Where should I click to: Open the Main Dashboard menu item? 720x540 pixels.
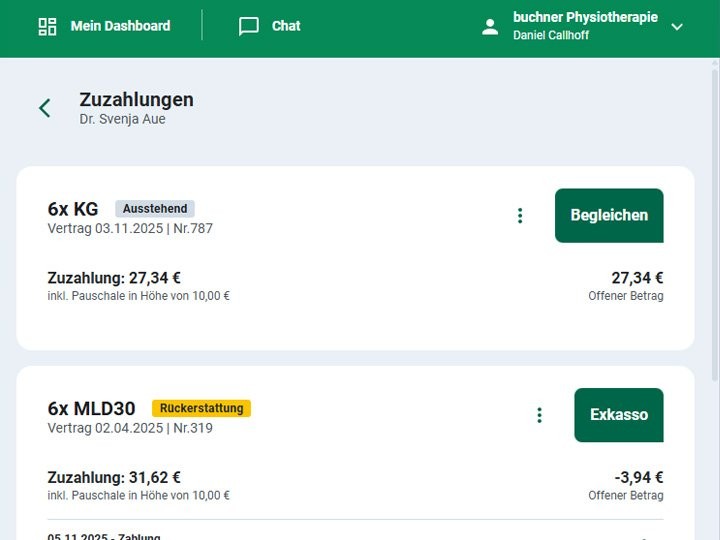pos(120,26)
